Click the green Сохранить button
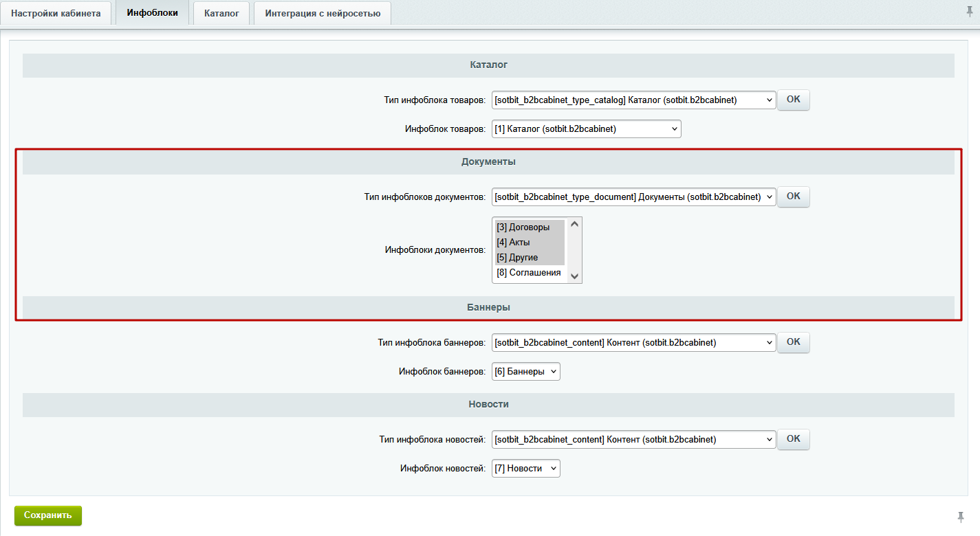980x536 pixels. 48,515
